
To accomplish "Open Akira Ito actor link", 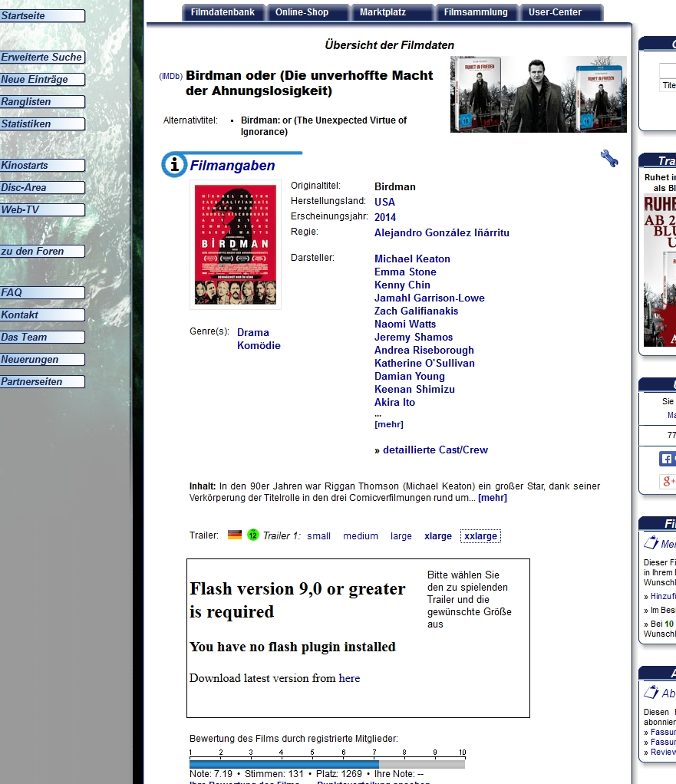I will 394,402.
